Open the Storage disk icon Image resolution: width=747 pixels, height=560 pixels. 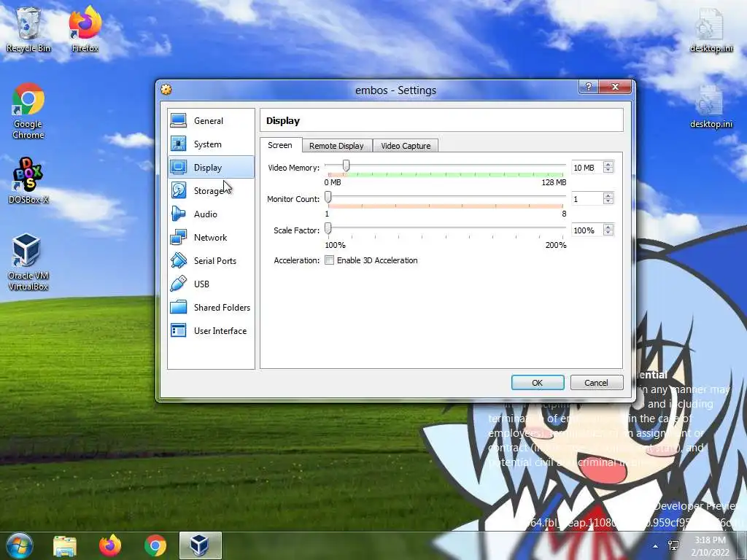(x=179, y=190)
